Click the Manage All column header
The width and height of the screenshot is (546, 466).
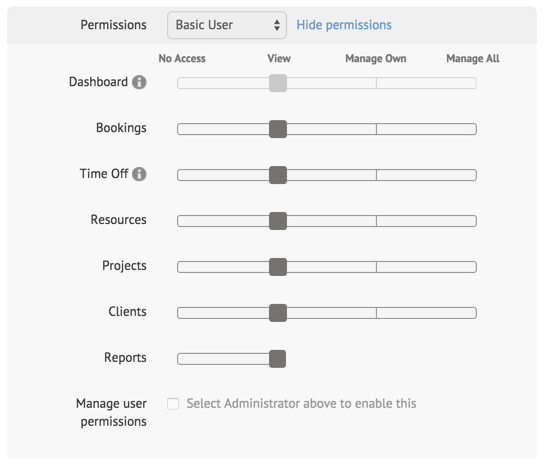(x=473, y=59)
